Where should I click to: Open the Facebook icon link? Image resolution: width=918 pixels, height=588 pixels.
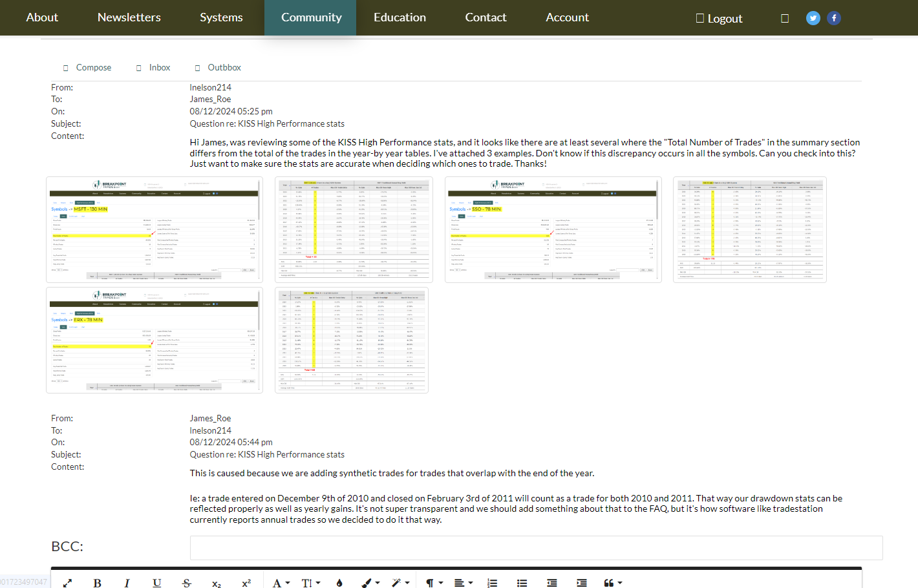coord(834,18)
